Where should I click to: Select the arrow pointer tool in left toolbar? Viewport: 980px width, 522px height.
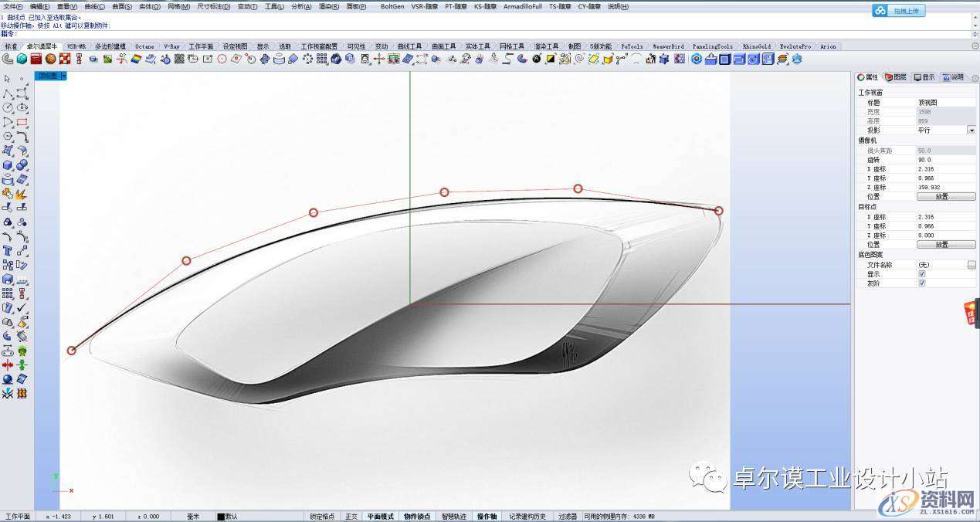tap(8, 79)
